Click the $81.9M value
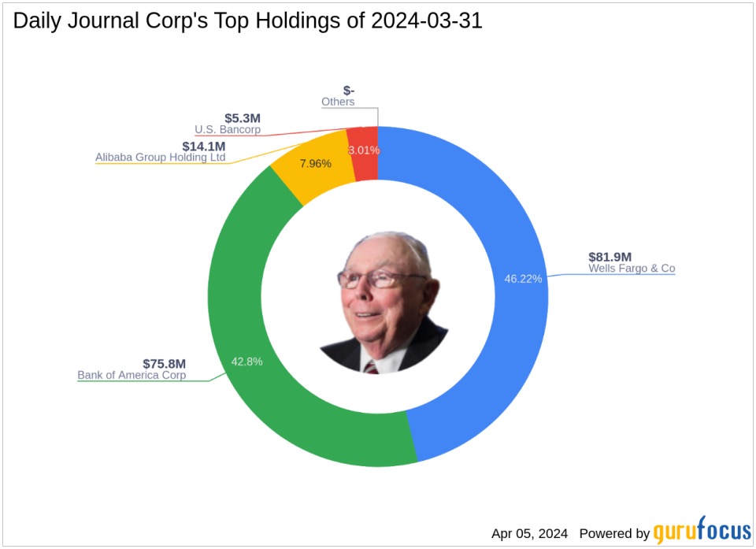756x549 pixels. coord(610,256)
